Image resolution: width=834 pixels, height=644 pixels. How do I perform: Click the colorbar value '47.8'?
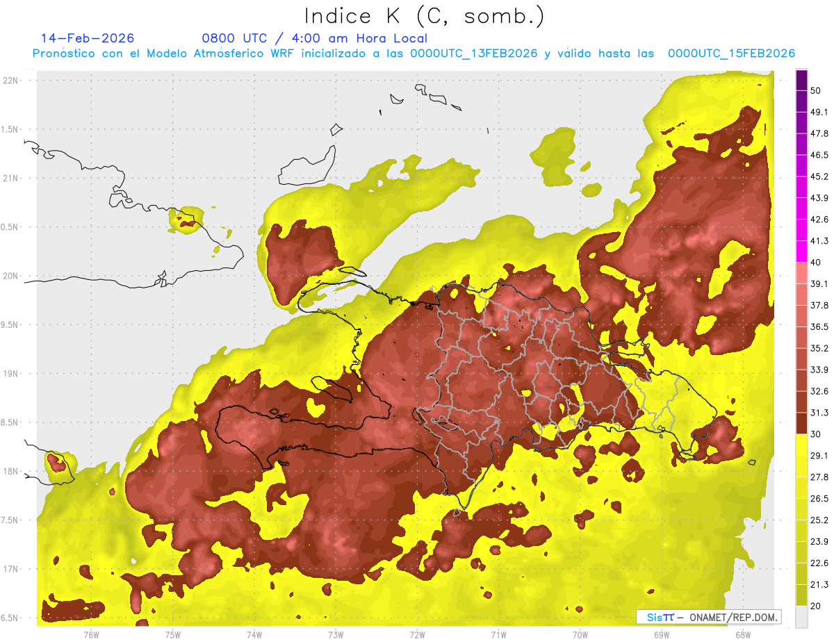coord(819,133)
